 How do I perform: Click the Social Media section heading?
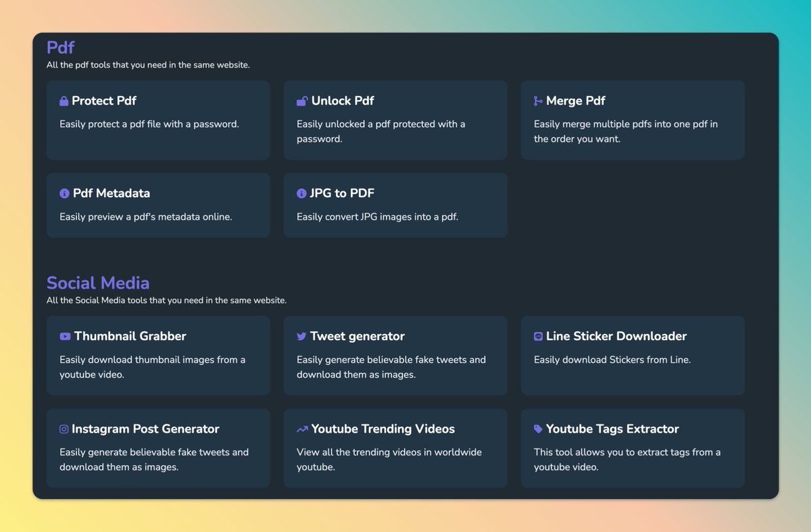tap(98, 283)
